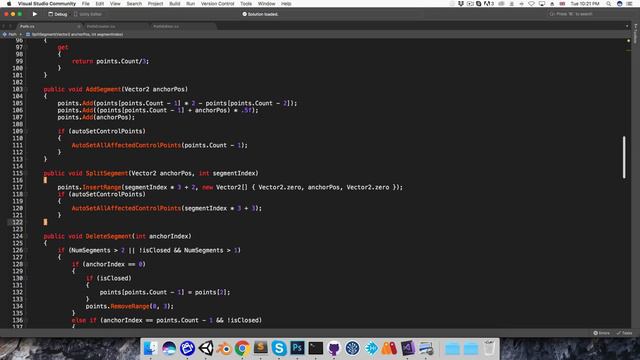The width and height of the screenshot is (640, 360).
Task: Open the Tasks pad in the status bar
Action: click(x=624, y=333)
